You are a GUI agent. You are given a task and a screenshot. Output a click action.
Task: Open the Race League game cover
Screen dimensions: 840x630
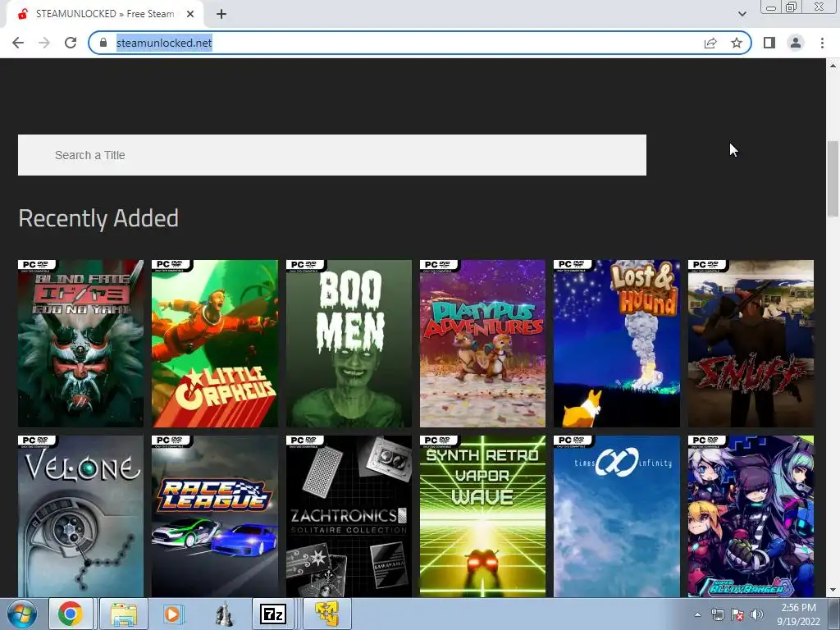215,516
